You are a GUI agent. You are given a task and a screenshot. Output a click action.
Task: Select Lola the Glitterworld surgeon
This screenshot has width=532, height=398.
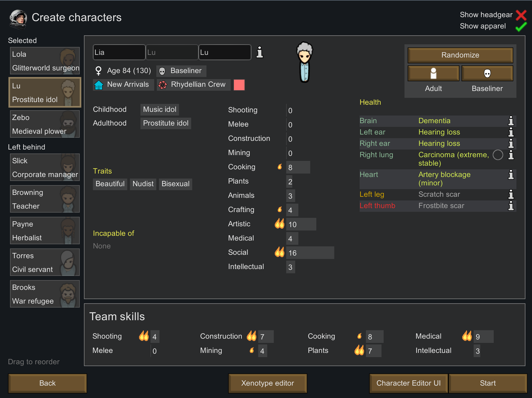point(45,61)
